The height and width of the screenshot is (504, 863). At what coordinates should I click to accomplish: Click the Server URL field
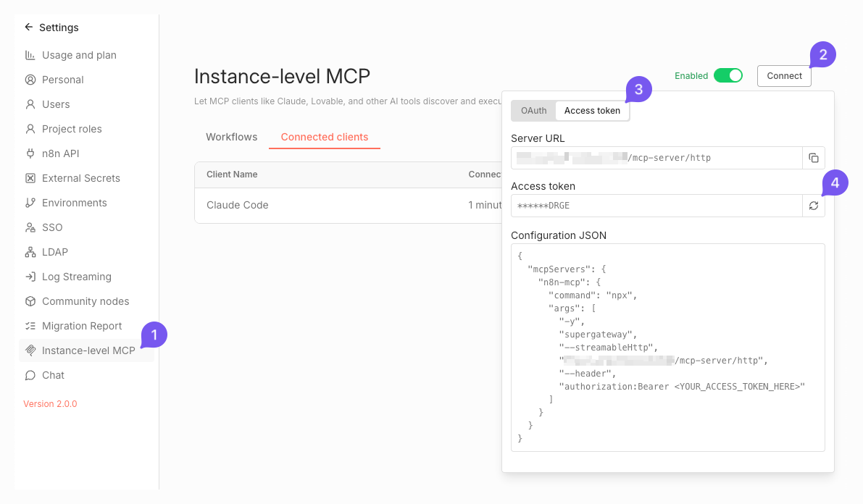656,158
